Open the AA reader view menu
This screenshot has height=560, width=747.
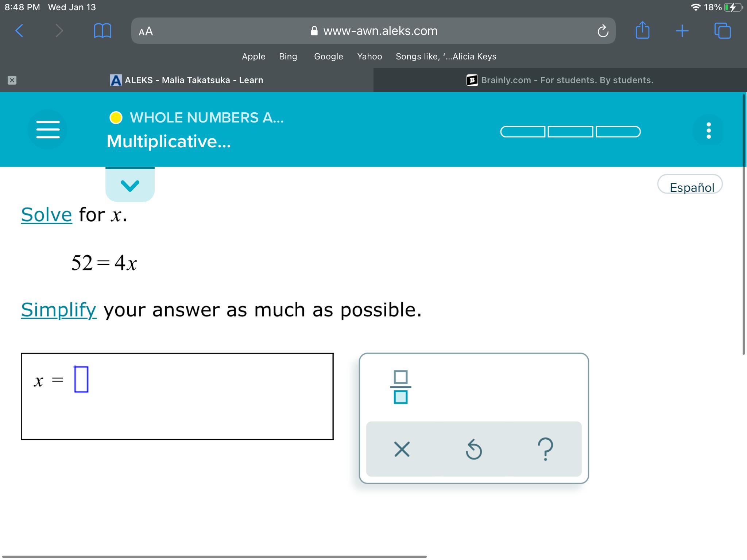[x=146, y=31]
